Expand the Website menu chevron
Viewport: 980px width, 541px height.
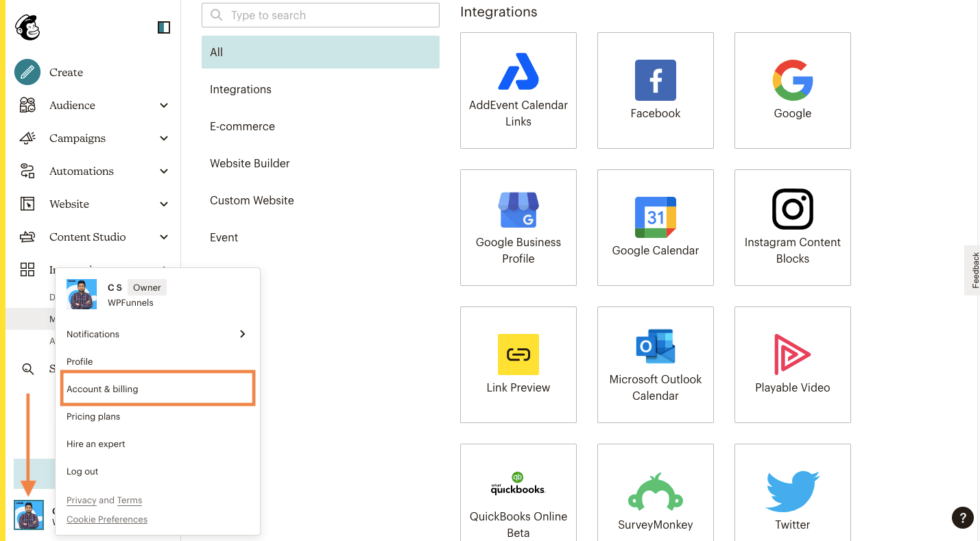(164, 204)
